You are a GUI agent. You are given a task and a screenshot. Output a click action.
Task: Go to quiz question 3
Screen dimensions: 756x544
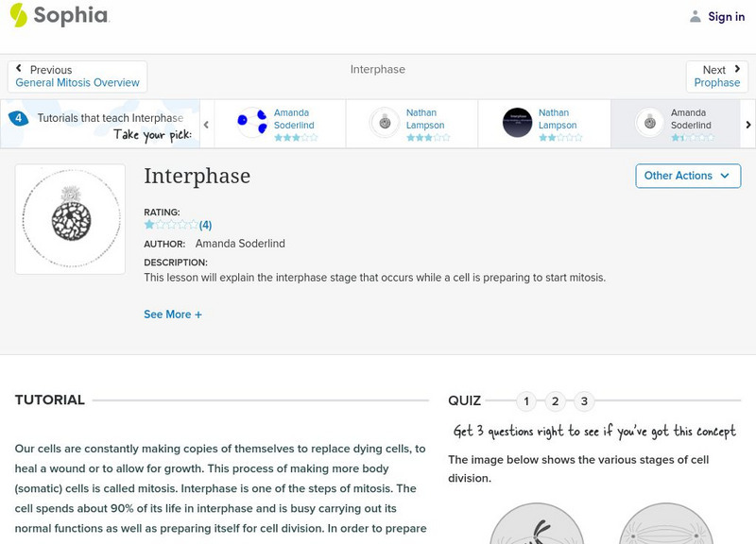point(584,401)
